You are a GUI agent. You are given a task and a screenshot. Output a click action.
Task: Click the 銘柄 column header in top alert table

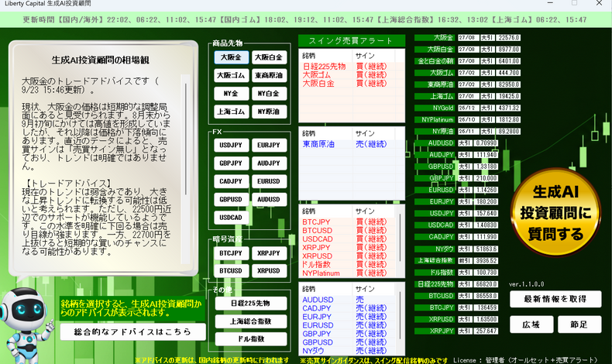325,56
